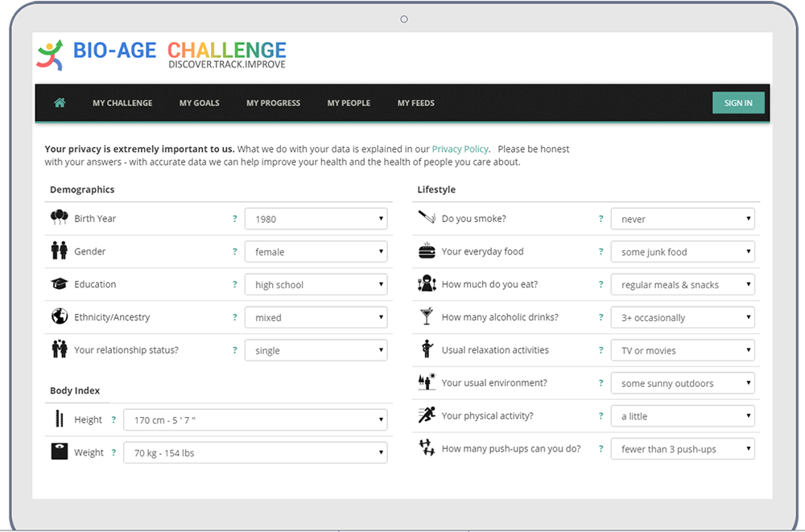Click the BIO-AGE CHALLENGE title text
This screenshot has height=532, width=805.
click(x=180, y=51)
